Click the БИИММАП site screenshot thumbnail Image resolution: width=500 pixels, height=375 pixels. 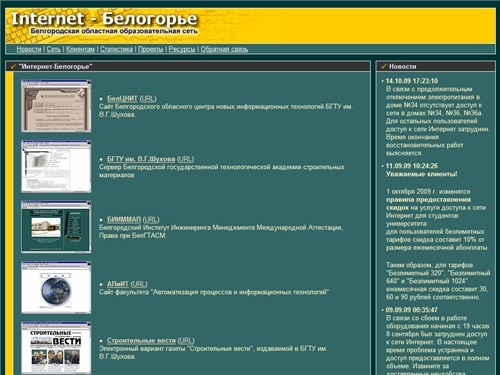[x=56, y=227]
